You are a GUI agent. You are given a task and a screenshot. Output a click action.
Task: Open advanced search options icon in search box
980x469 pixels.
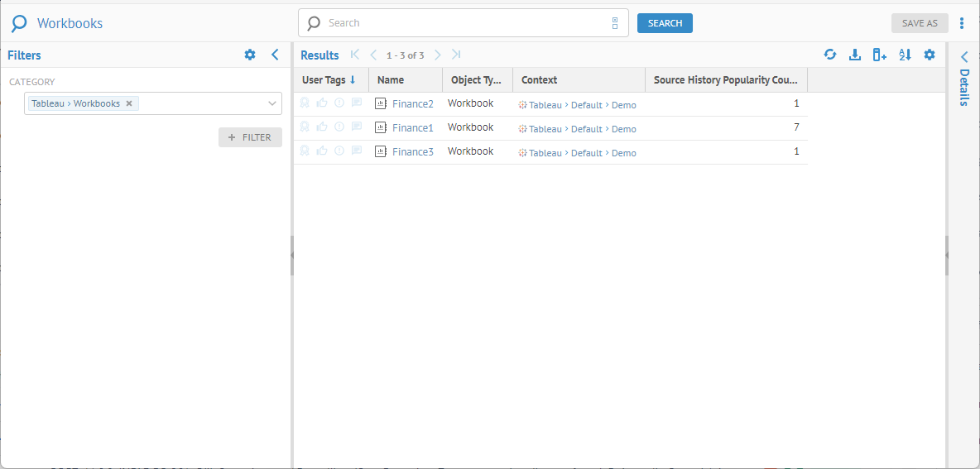(x=615, y=23)
